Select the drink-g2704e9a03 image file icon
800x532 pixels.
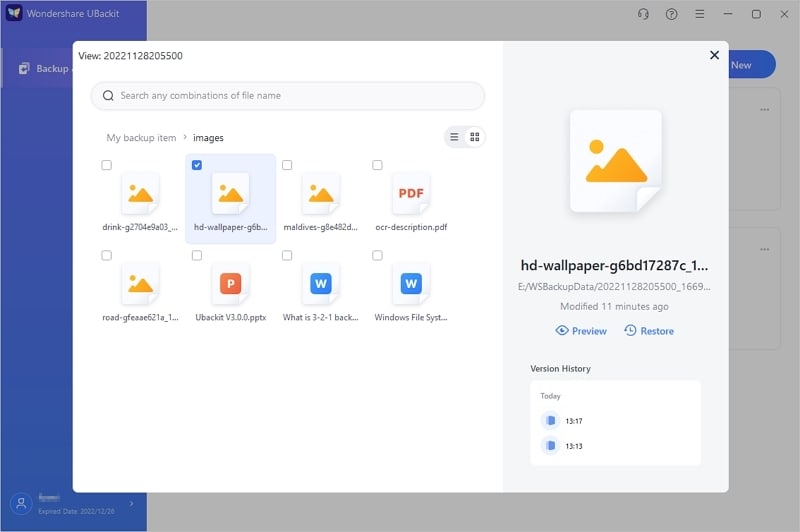(x=140, y=194)
